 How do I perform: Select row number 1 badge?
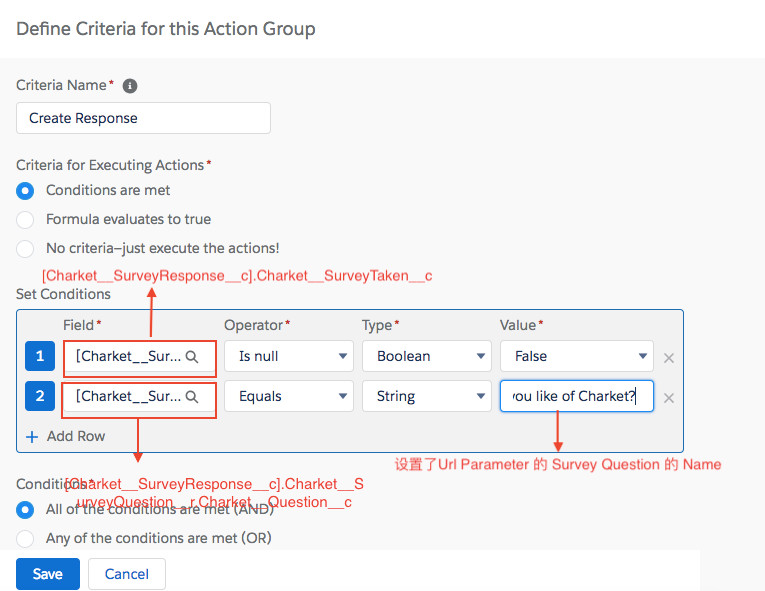coord(40,356)
